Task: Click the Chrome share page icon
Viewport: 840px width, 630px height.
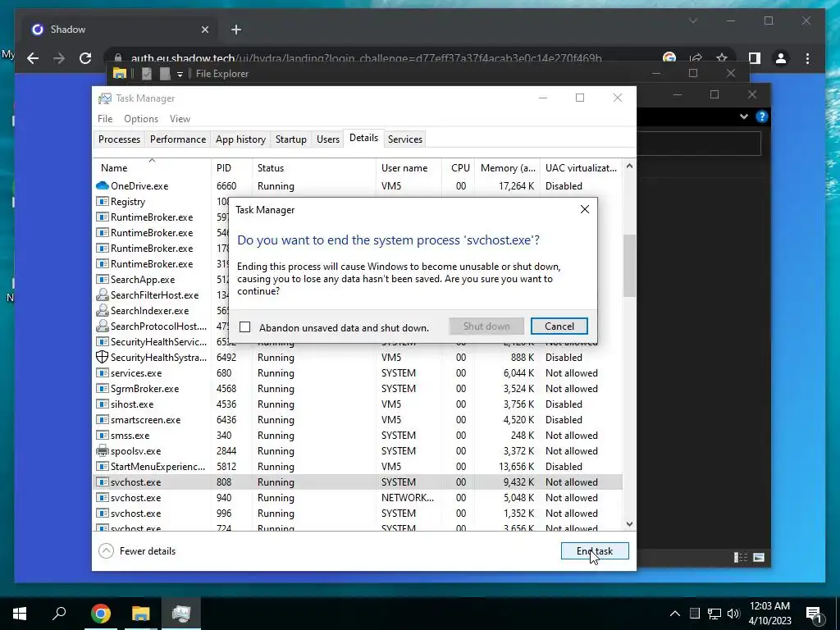Action: coord(696,58)
